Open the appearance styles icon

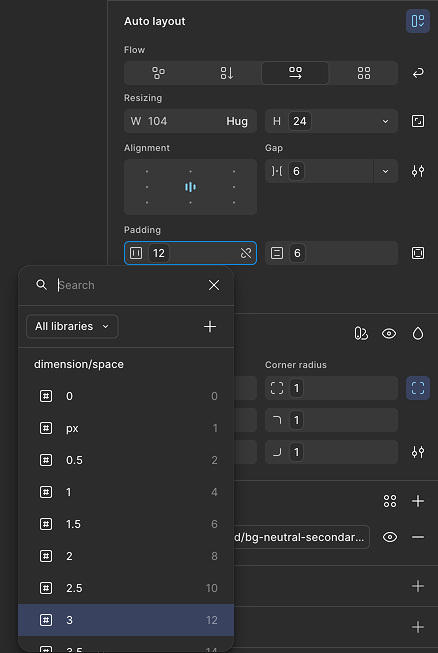pos(361,334)
